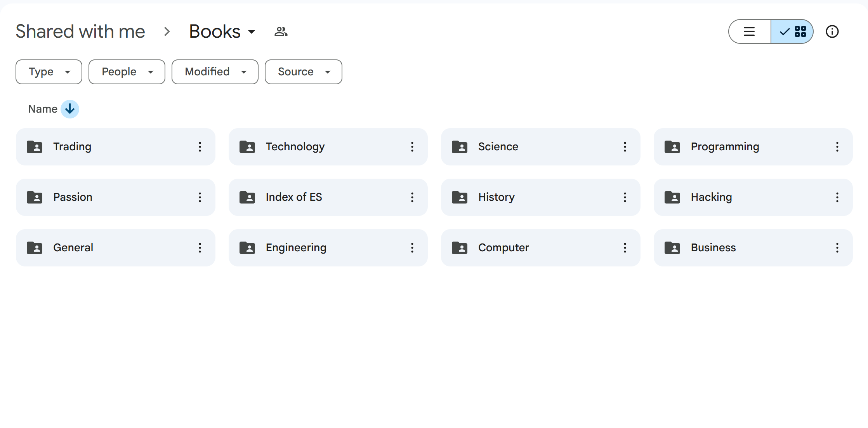This screenshot has width=868, height=428.
Task: Select the grid layout view toggle
Action: (x=792, y=31)
